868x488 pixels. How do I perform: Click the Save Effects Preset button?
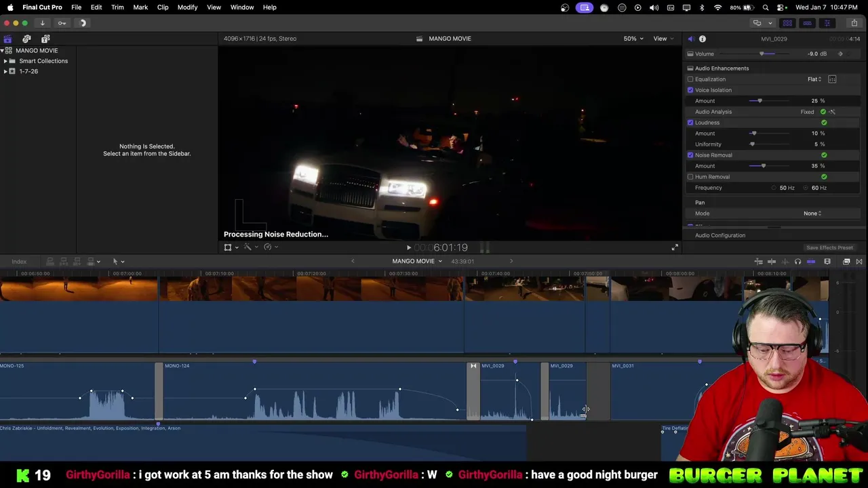tap(829, 248)
